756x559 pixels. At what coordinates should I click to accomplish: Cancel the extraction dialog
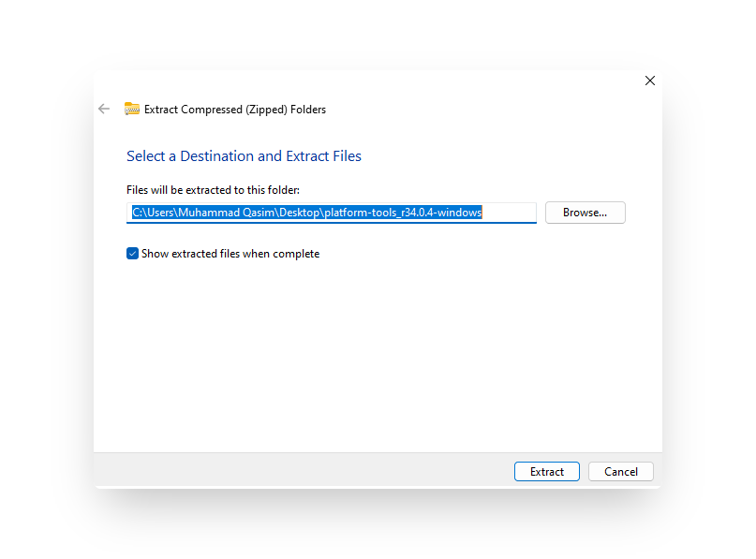[620, 472]
